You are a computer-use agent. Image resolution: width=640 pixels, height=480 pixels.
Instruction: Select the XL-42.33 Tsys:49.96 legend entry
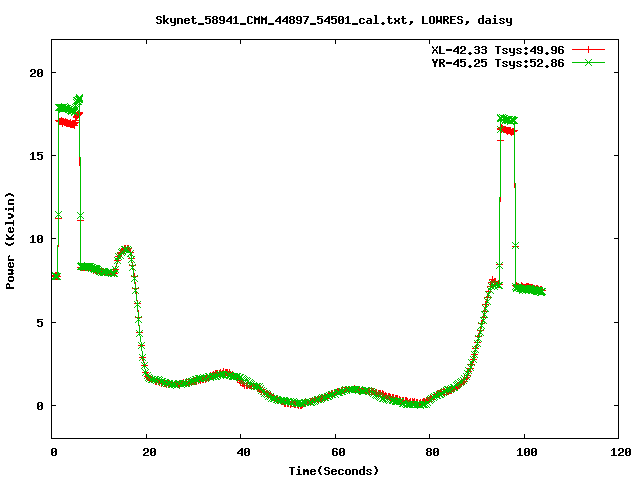click(x=498, y=50)
